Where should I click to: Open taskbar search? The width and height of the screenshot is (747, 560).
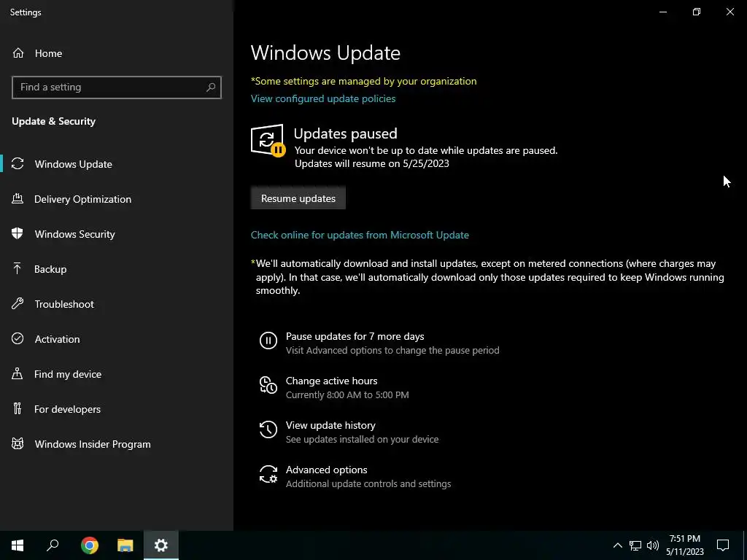[53, 545]
